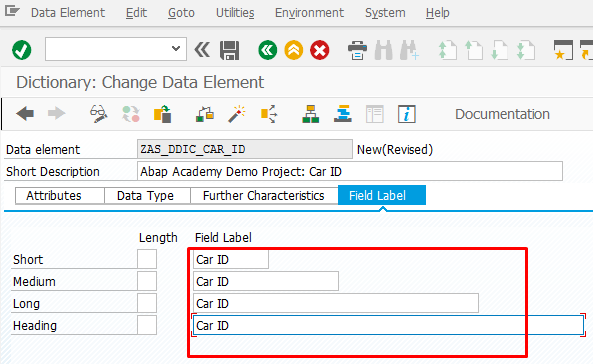
Task: Open the Environment menu
Action: [309, 13]
